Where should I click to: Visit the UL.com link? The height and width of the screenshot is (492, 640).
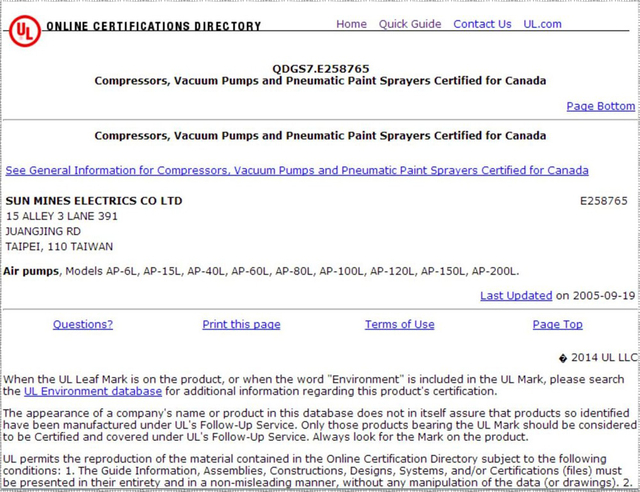tap(542, 24)
